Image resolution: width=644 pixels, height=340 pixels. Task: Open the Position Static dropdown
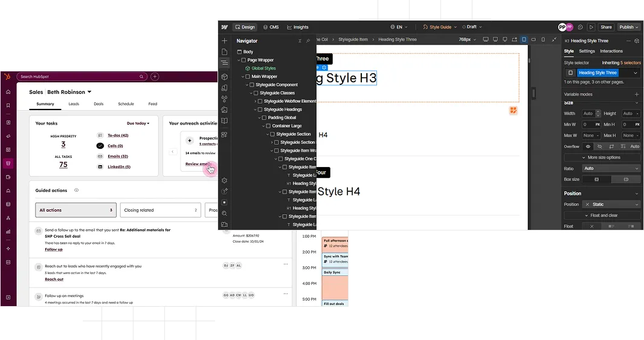click(611, 204)
